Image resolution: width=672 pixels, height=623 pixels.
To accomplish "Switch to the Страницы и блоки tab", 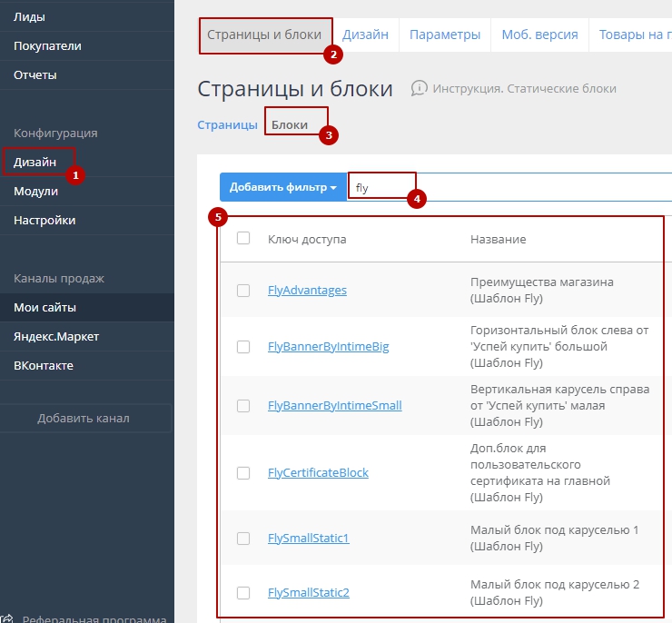I will [x=264, y=35].
